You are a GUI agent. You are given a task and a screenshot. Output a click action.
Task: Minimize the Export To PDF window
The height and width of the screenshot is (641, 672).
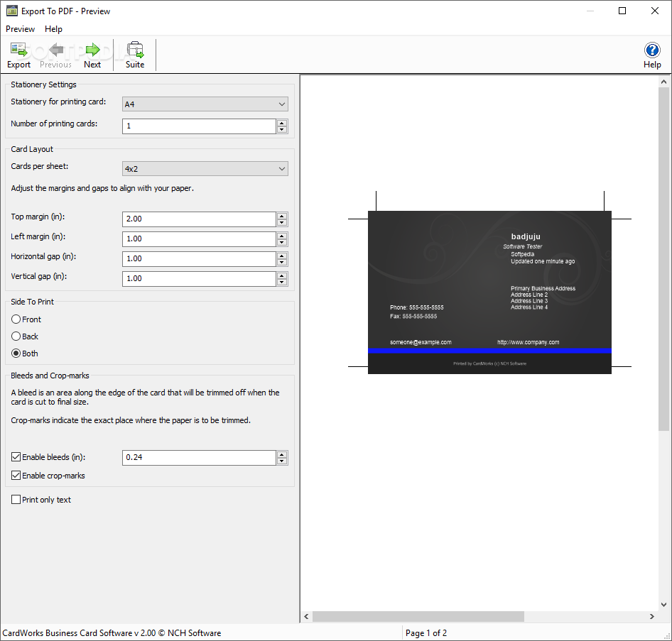tap(590, 11)
